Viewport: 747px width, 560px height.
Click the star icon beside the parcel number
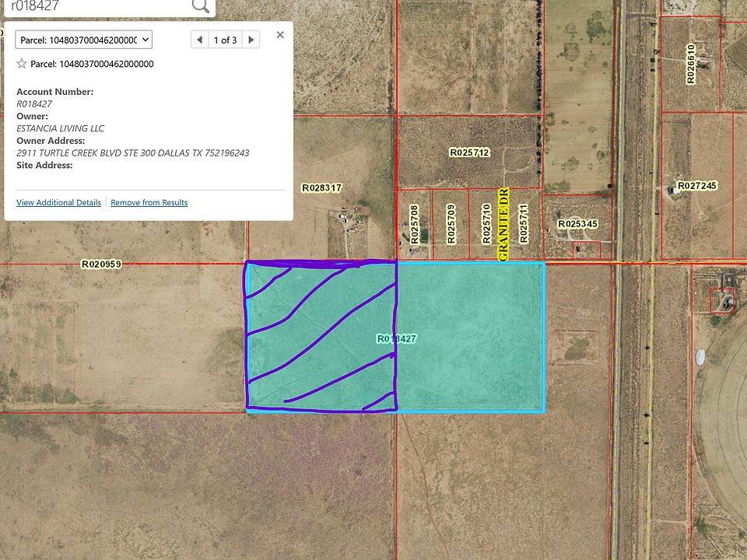[22, 64]
